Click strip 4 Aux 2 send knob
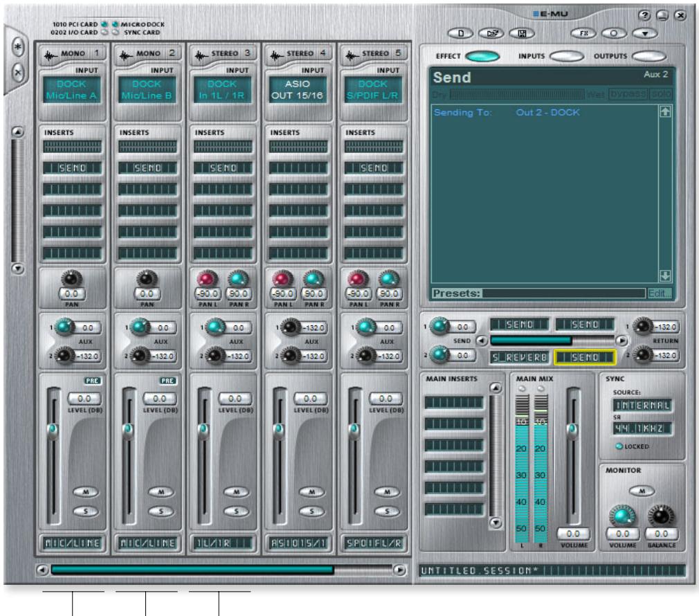 pyautogui.click(x=291, y=355)
